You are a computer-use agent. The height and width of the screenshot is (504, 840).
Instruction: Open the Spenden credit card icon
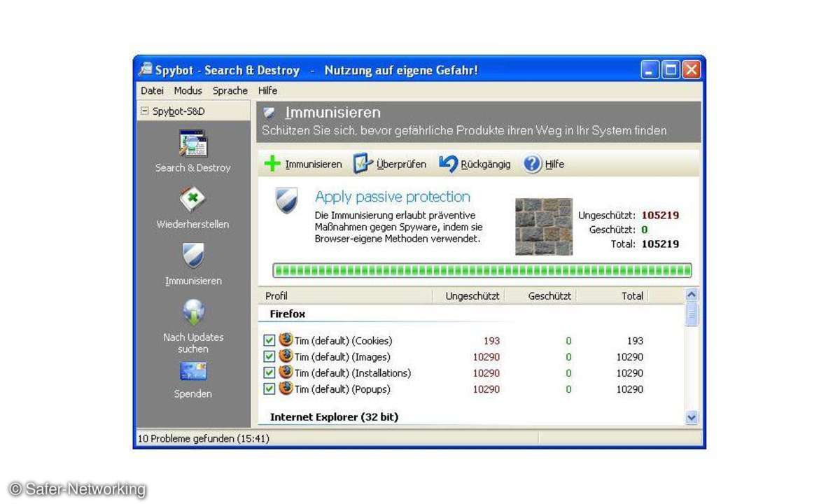[193, 371]
